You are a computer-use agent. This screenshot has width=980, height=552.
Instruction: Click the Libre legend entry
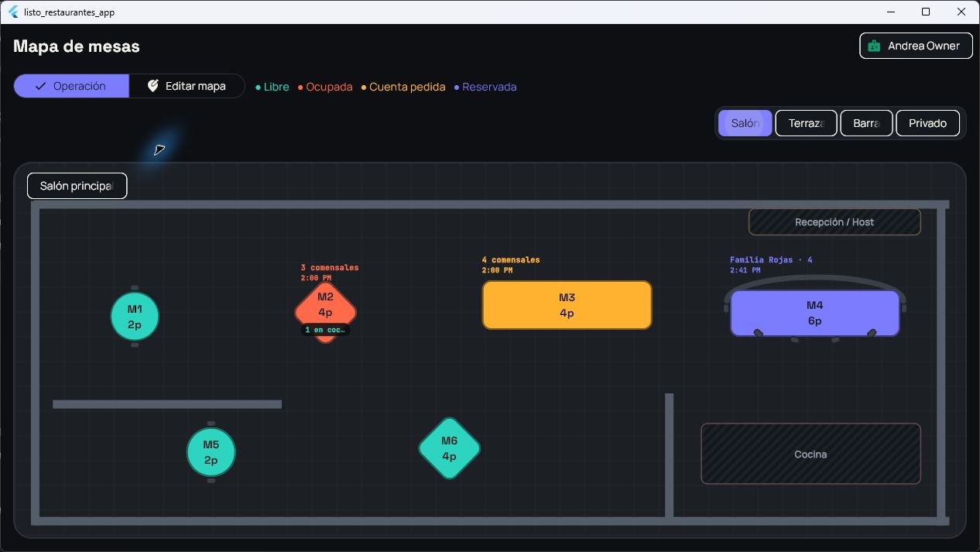(x=272, y=87)
